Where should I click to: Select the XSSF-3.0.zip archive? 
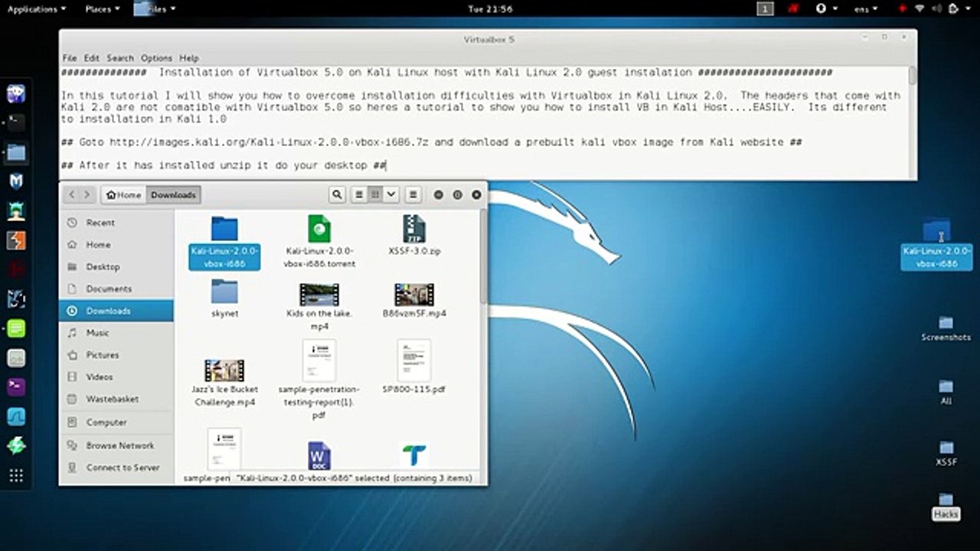pyautogui.click(x=414, y=236)
